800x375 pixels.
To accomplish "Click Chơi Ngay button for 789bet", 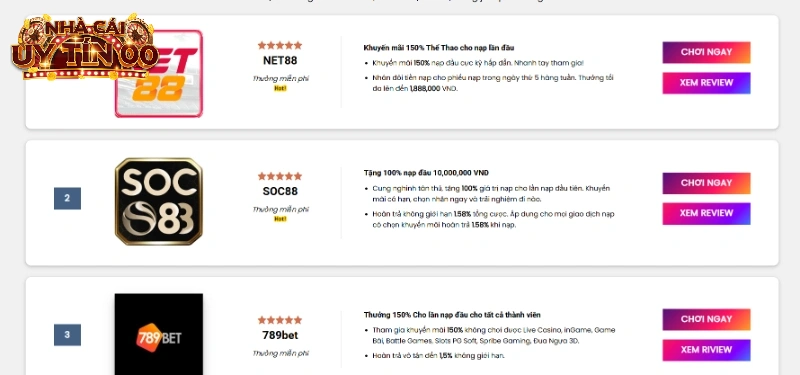I will coord(706,319).
